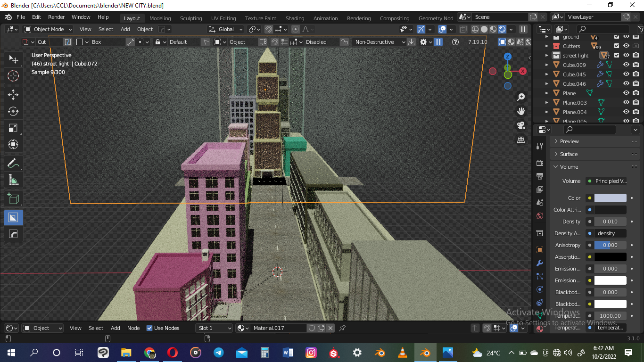Click the black Absorption color swatch
Viewport: 644px width, 362px height.
(611, 257)
